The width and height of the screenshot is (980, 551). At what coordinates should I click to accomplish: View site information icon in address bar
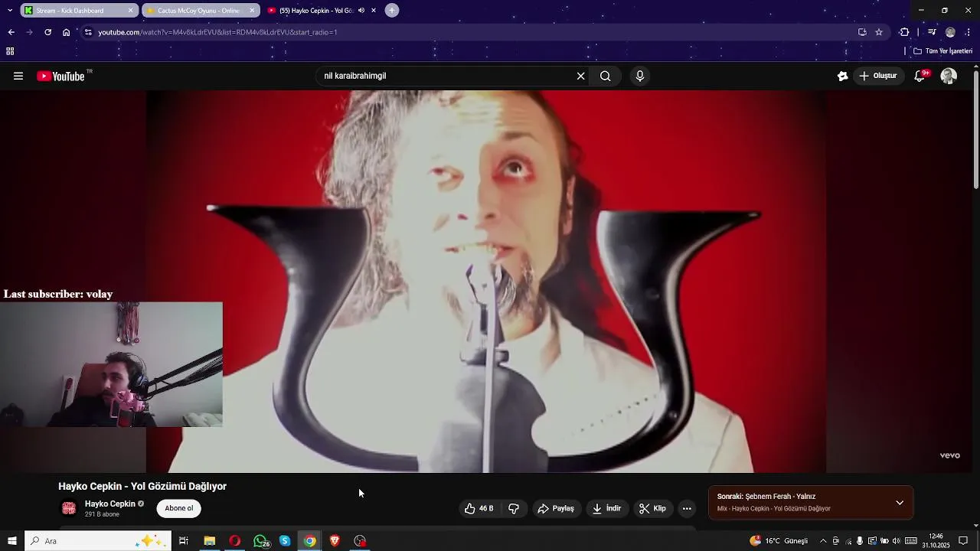click(89, 32)
